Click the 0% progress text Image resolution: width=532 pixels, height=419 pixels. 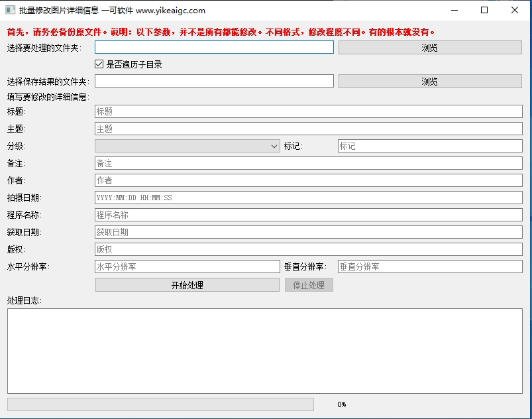tap(342, 404)
